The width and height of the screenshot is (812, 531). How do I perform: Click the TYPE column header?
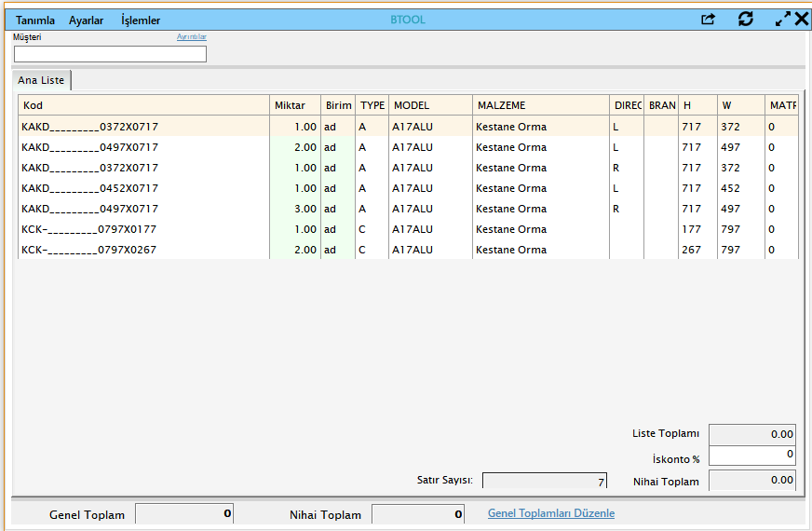372,105
